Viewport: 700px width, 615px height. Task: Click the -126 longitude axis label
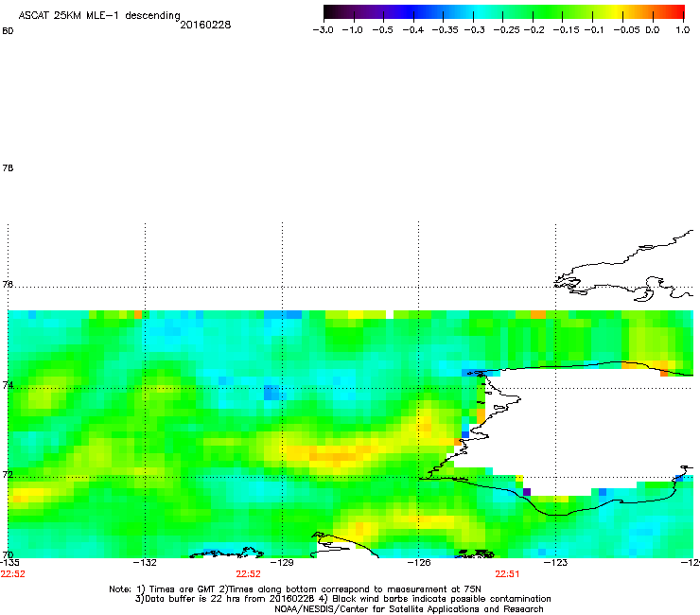point(419,562)
